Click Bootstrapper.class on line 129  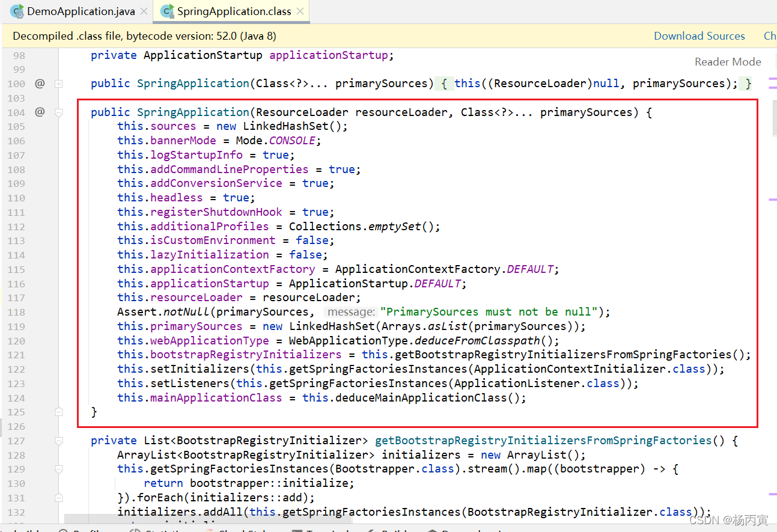[395, 469]
